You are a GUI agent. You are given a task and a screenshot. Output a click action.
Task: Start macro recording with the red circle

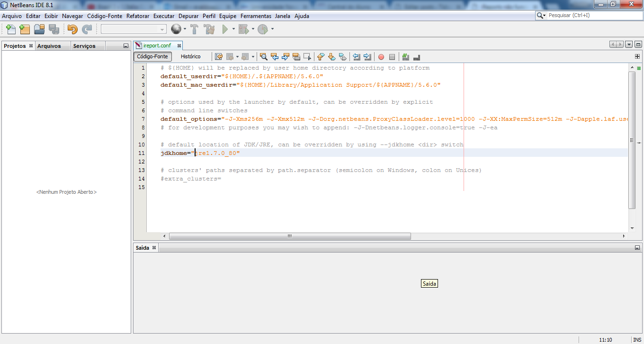tap(381, 57)
